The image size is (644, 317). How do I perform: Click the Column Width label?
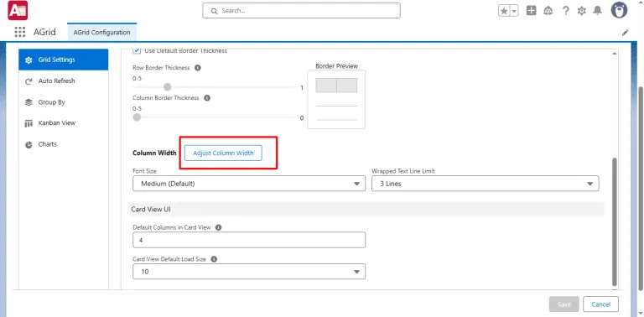(154, 153)
